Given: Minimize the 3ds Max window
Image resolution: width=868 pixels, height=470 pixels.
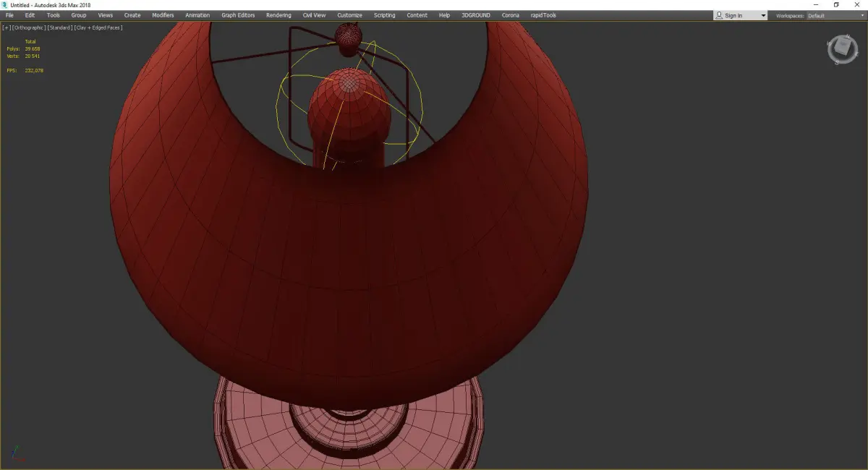Looking at the screenshot, I should pos(817,4).
